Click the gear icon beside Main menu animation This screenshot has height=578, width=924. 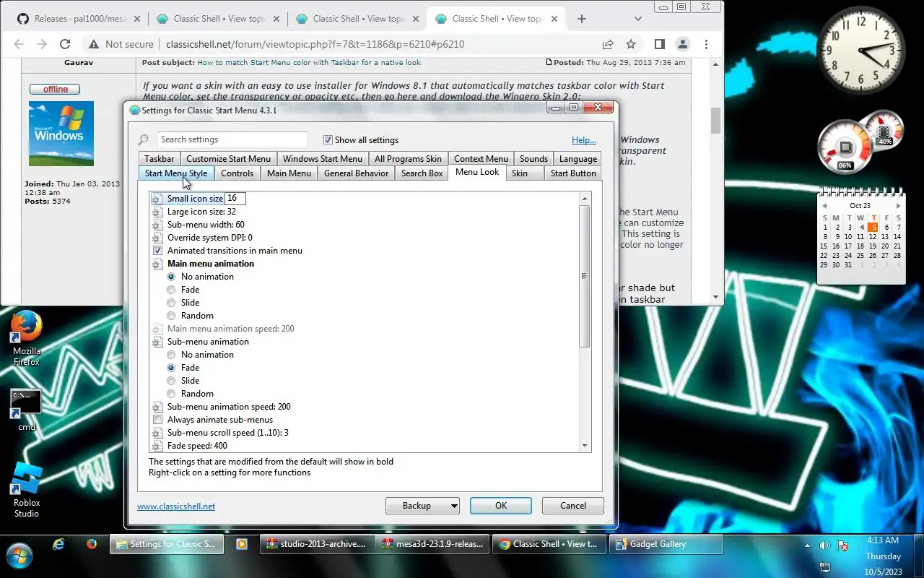tap(157, 264)
